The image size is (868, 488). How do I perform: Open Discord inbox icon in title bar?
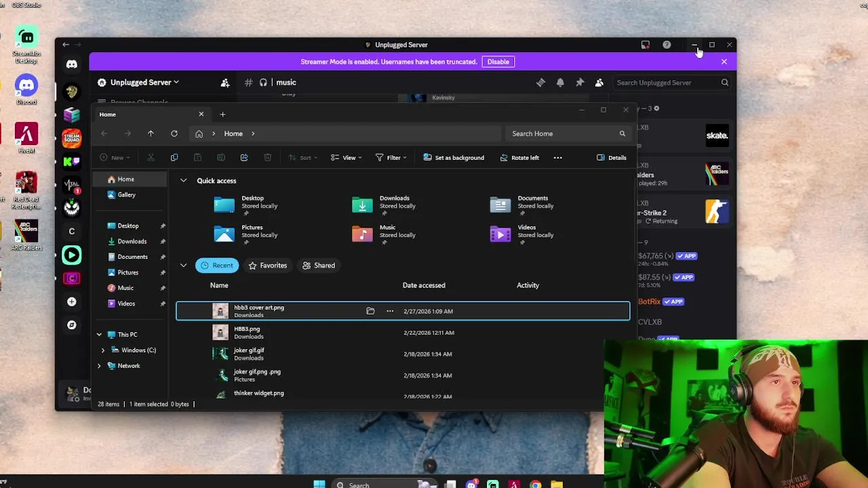646,45
